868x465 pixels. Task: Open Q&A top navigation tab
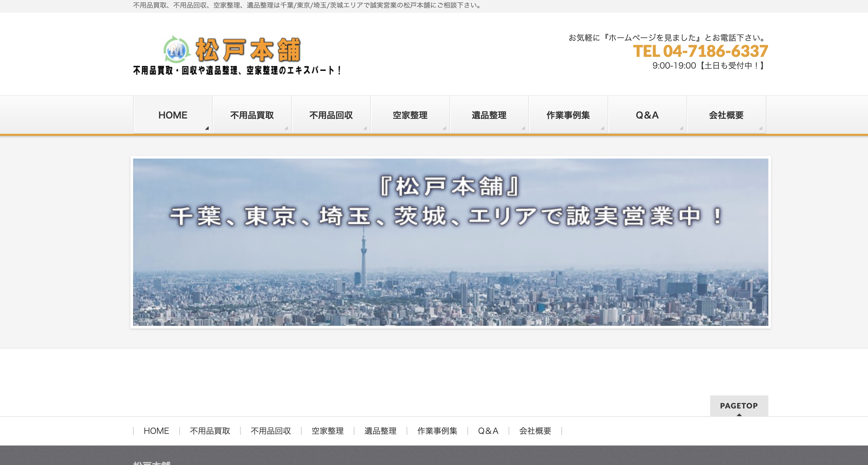[x=647, y=115]
